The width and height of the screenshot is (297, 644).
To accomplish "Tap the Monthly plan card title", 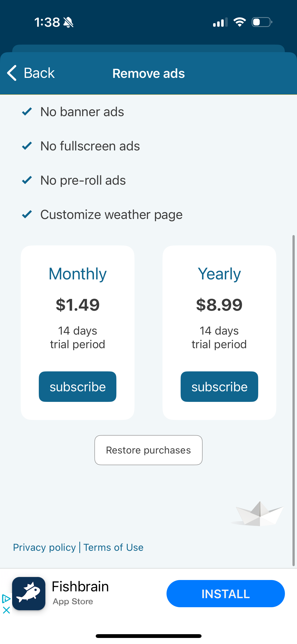I will coord(78,274).
